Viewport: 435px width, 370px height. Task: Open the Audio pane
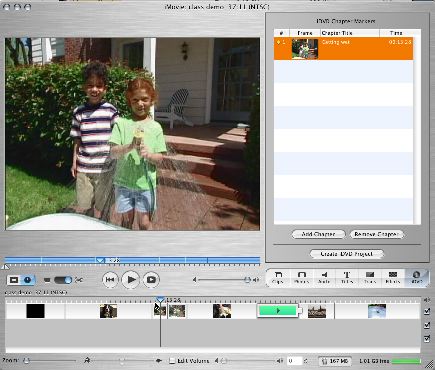pos(324,277)
